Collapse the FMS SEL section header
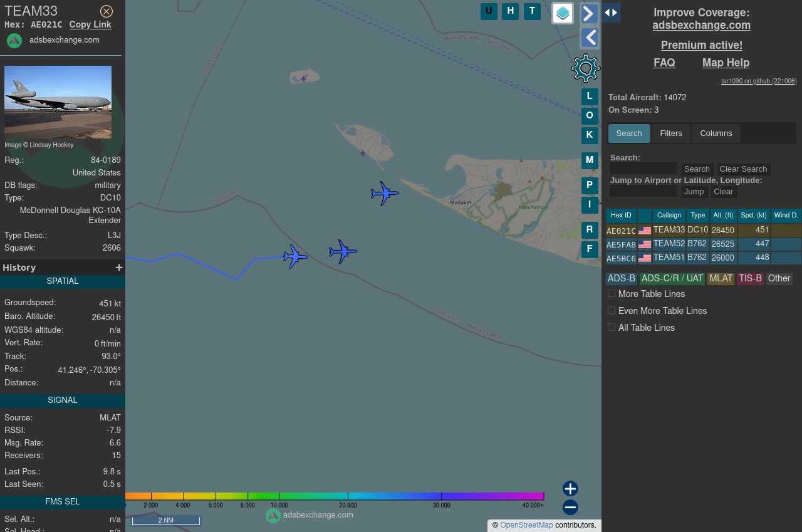802x532 pixels. click(x=63, y=503)
